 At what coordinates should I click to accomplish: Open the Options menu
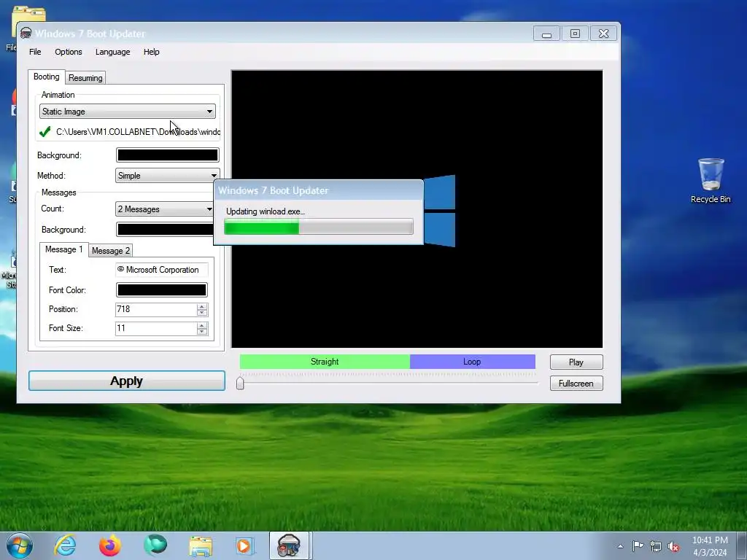click(x=68, y=52)
